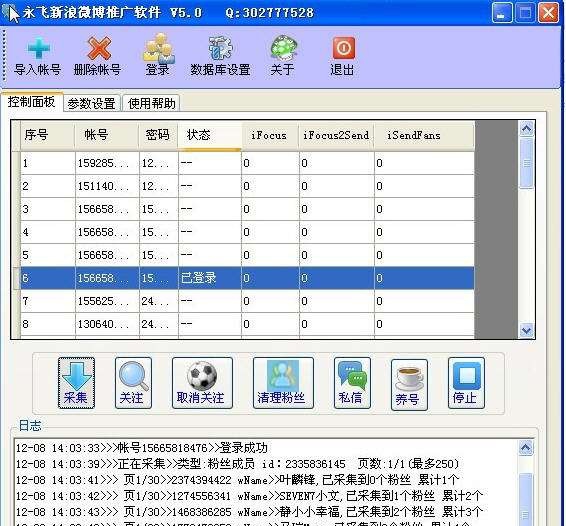Open the 关于 about icon
566x526 pixels.
click(x=283, y=56)
